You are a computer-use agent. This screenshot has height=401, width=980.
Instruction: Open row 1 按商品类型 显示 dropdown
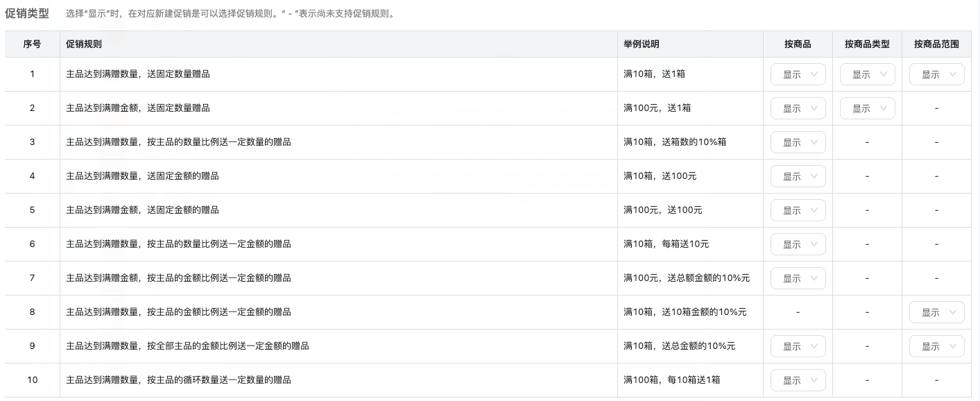click(x=867, y=74)
